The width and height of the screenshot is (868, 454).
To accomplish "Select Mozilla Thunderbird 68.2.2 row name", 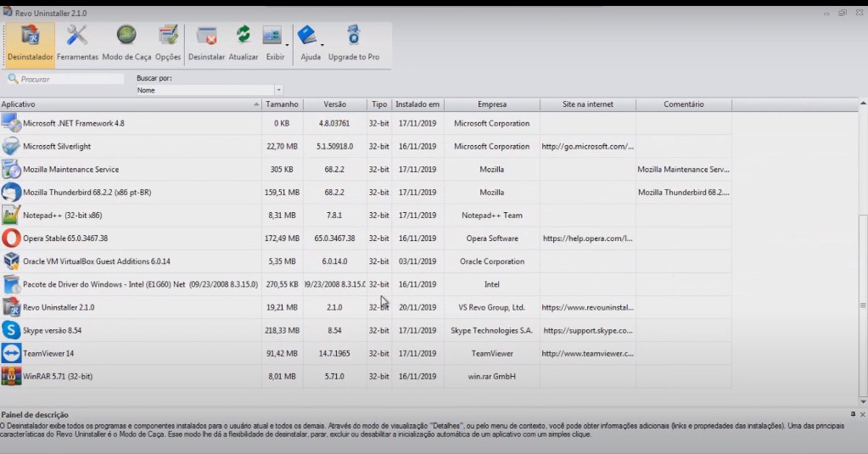I will point(87,192).
